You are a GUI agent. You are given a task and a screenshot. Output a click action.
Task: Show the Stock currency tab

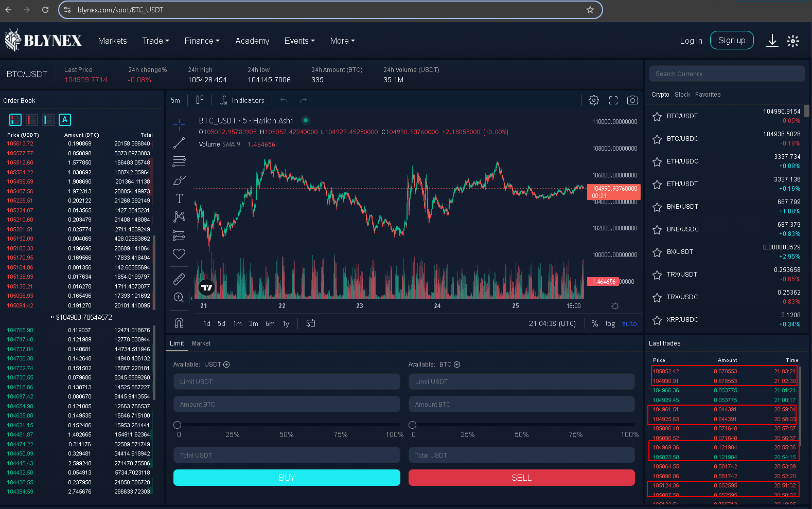point(682,95)
